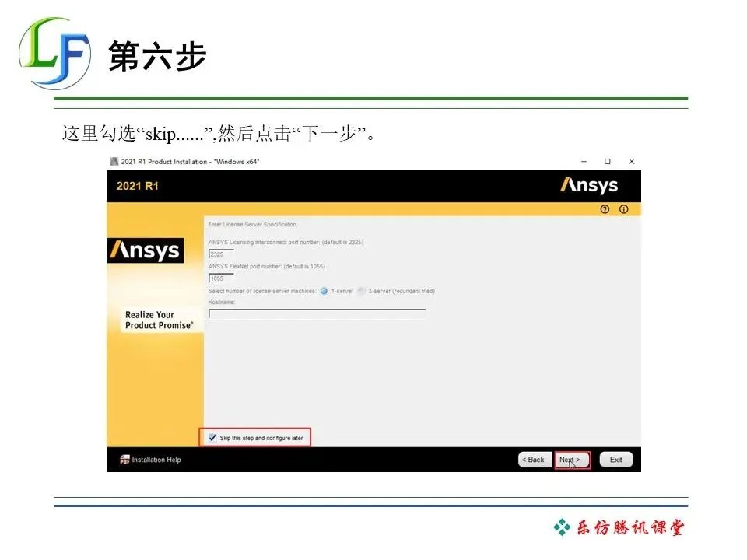747x560 pixels.
Task: Close the 2021 R1 installer window
Action: (631, 162)
